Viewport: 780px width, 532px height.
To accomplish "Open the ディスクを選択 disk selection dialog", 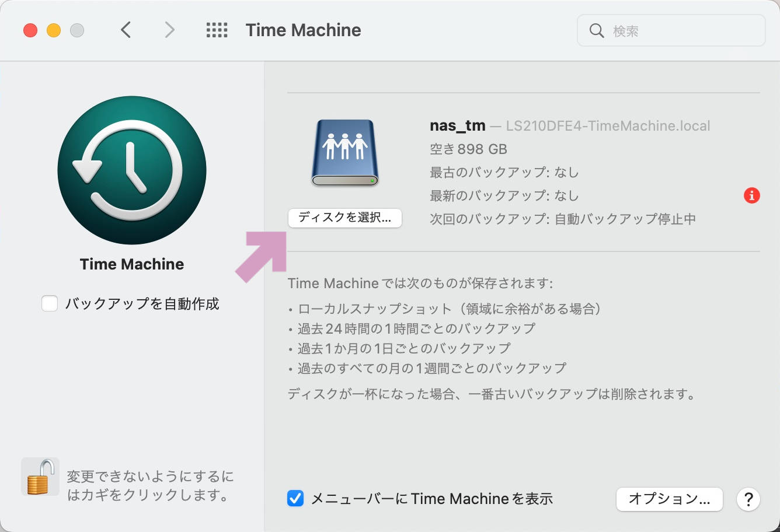I will point(344,218).
